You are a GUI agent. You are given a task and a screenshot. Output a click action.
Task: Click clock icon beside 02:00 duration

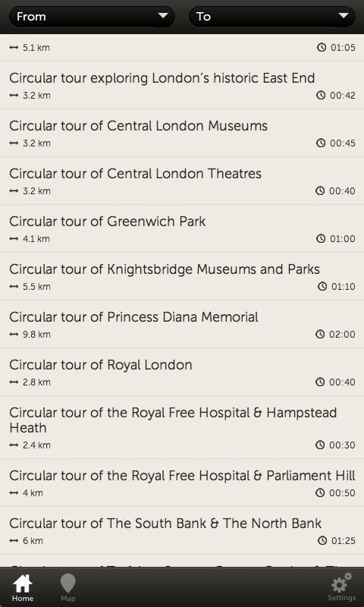pyautogui.click(x=320, y=334)
